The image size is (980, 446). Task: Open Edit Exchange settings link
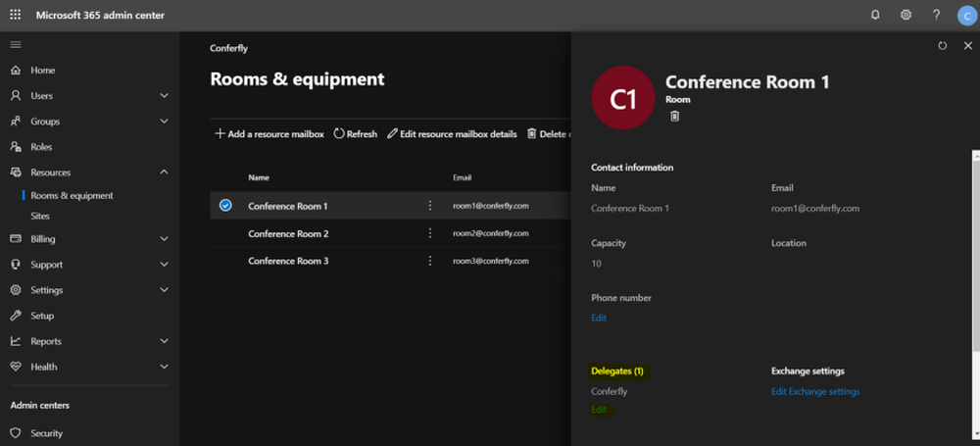tap(815, 391)
